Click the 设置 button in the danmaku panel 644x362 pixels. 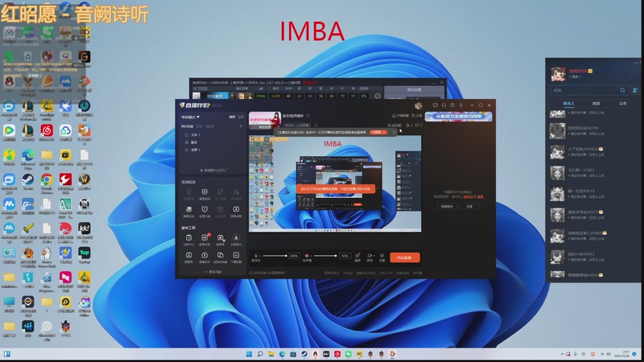[x=469, y=206]
